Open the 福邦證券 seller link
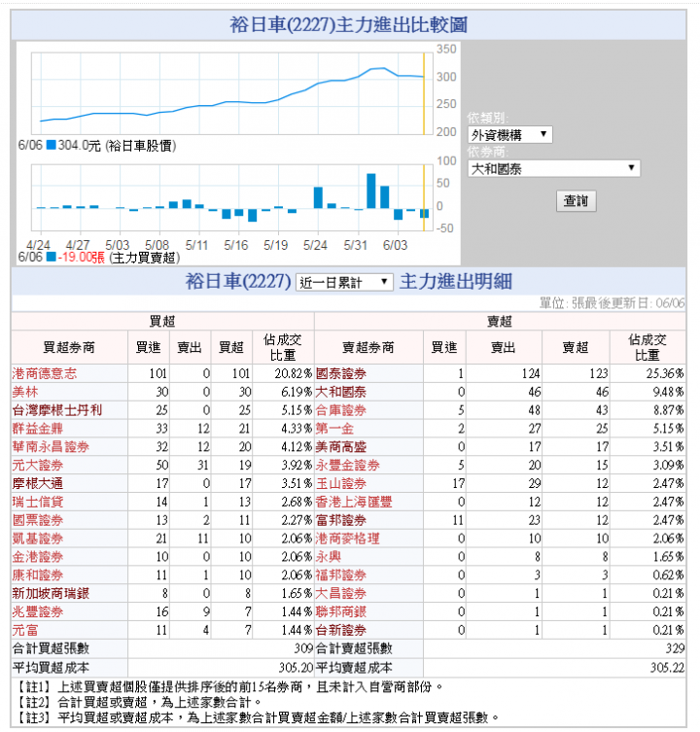700x732 pixels. (x=341, y=575)
